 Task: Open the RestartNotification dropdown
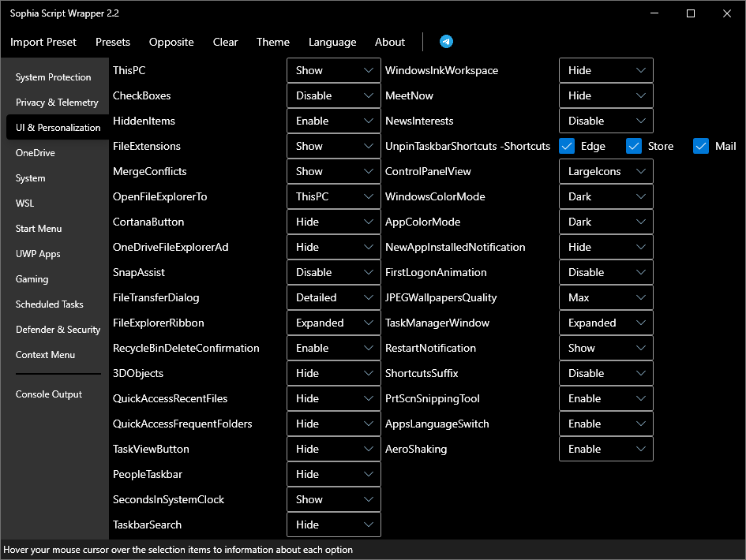[x=605, y=348]
